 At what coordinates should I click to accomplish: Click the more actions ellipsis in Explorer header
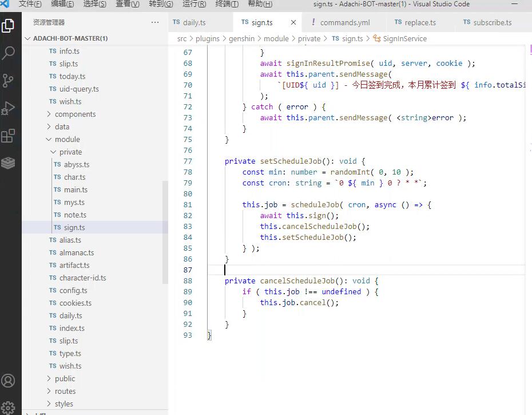click(154, 22)
